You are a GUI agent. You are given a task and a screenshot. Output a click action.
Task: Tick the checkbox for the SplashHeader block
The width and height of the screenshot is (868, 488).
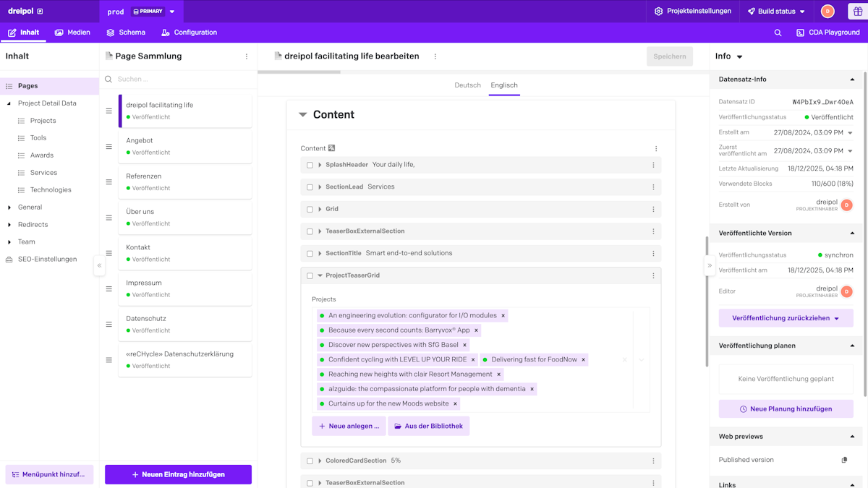tap(310, 164)
